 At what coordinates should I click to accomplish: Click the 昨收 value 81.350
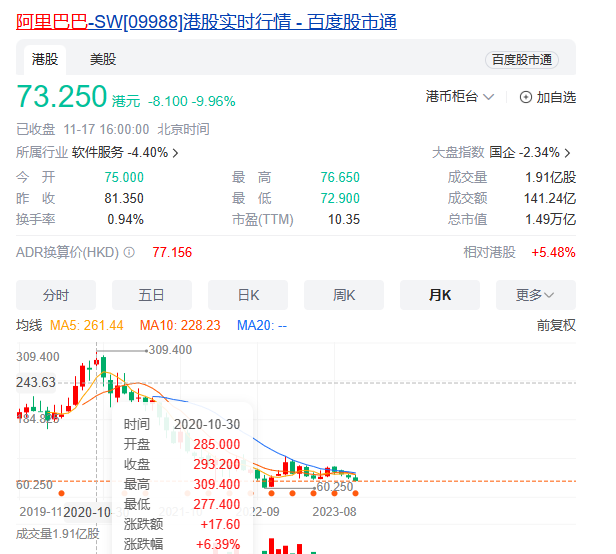[124, 198]
